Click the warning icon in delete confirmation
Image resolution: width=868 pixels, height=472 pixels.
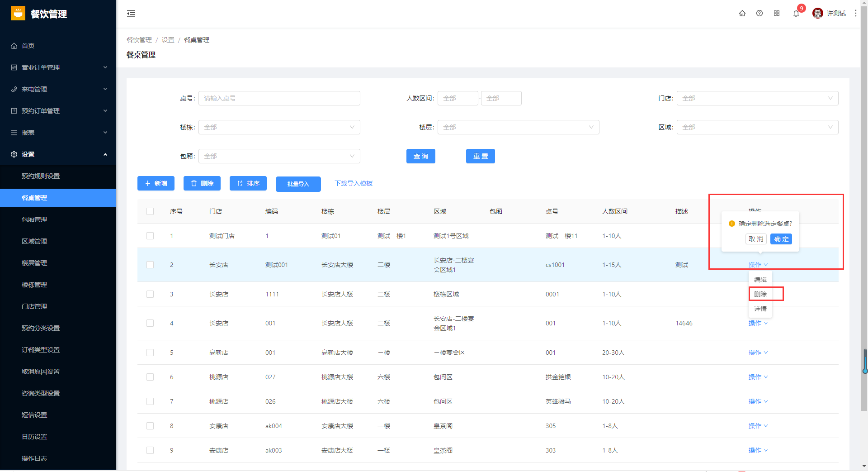[732, 224]
